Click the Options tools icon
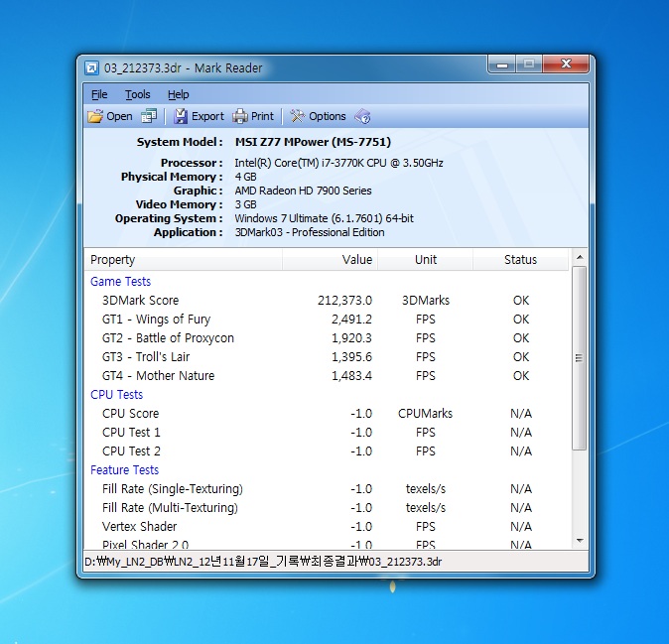This screenshot has height=644, width=669. (x=298, y=116)
